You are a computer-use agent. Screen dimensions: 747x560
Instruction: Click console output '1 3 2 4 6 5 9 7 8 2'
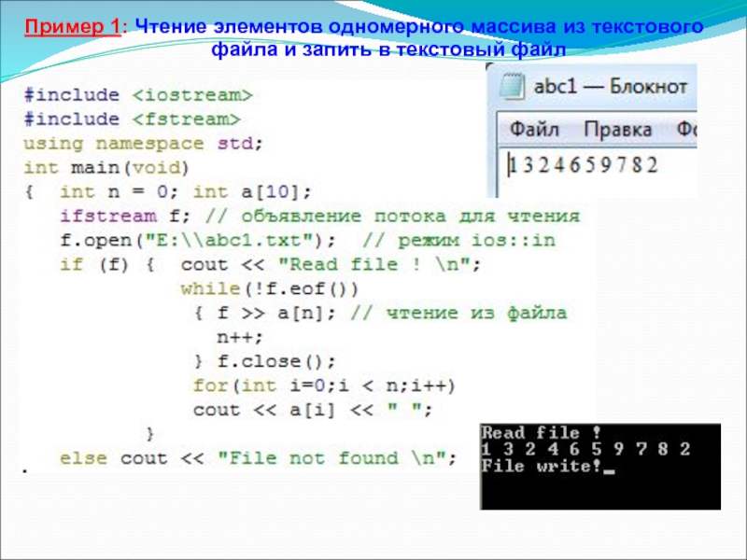pyautogui.click(x=585, y=449)
